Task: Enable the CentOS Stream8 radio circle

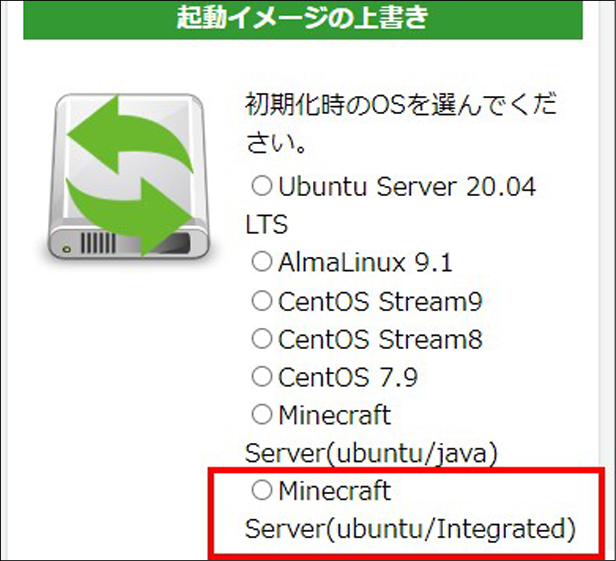Action: pyautogui.click(x=261, y=338)
